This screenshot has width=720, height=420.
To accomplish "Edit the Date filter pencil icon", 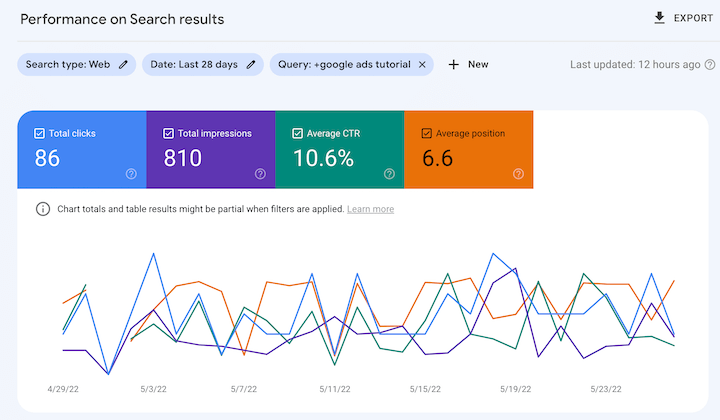I will pos(252,64).
